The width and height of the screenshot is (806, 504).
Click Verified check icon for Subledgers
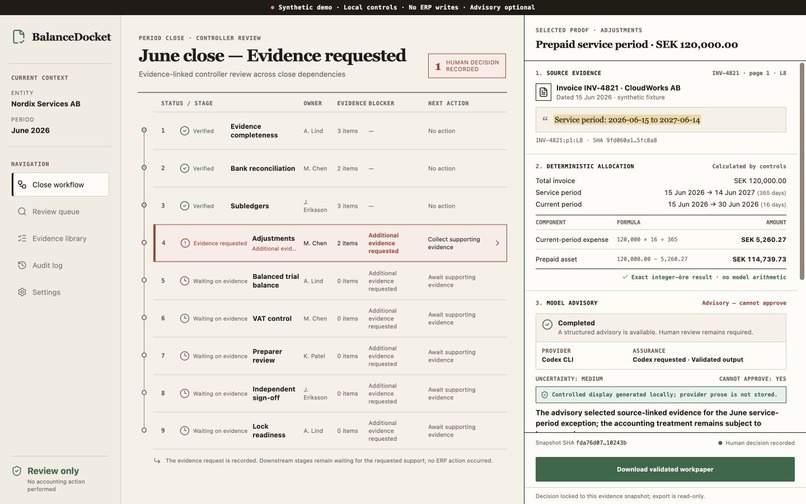click(185, 206)
